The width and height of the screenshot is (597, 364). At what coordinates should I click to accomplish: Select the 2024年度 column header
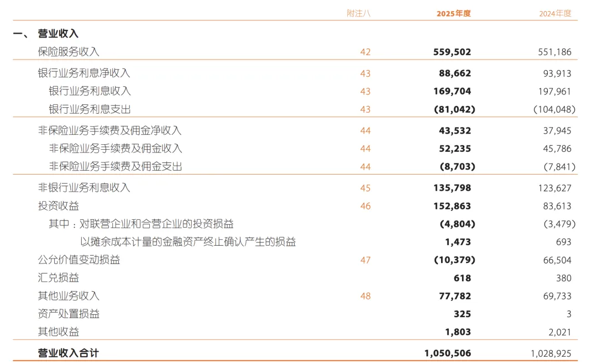555,13
